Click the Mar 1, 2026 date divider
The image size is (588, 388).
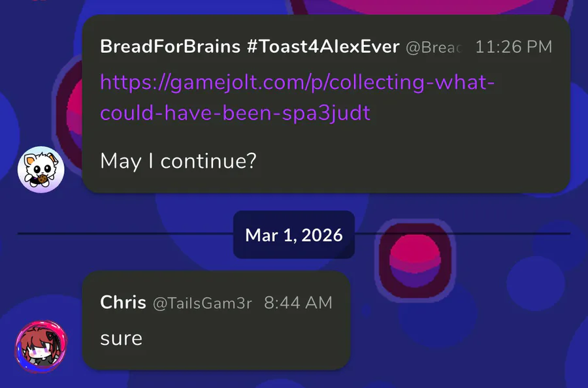click(x=294, y=235)
